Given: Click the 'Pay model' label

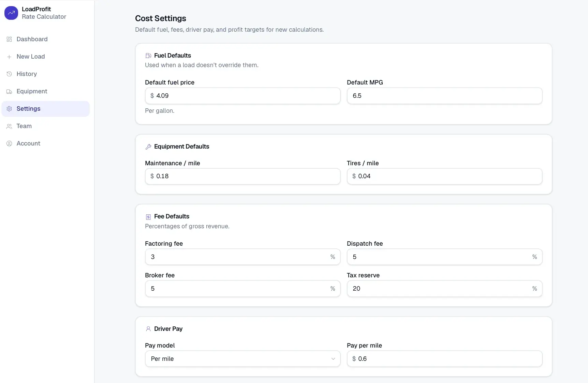Looking at the screenshot, I should pos(160,346).
